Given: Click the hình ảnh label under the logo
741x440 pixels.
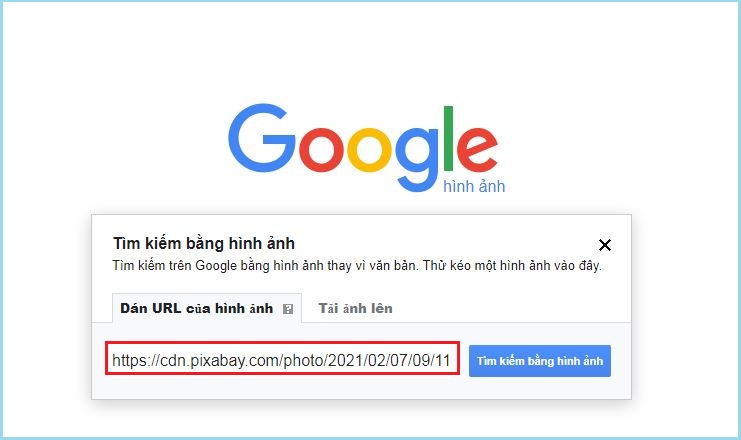Looking at the screenshot, I should (474, 186).
